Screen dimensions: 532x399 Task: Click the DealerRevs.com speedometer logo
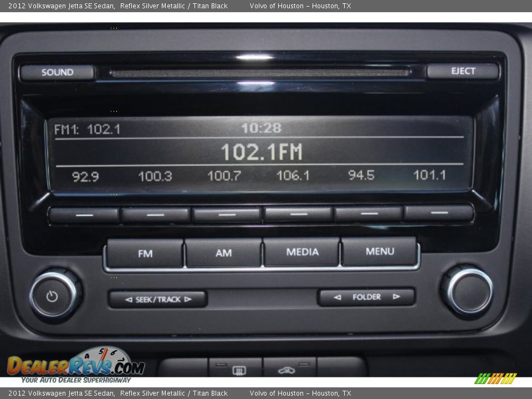(76, 365)
